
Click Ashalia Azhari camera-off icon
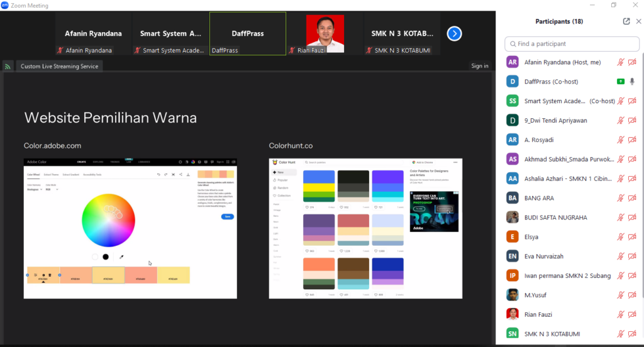pyautogui.click(x=633, y=179)
